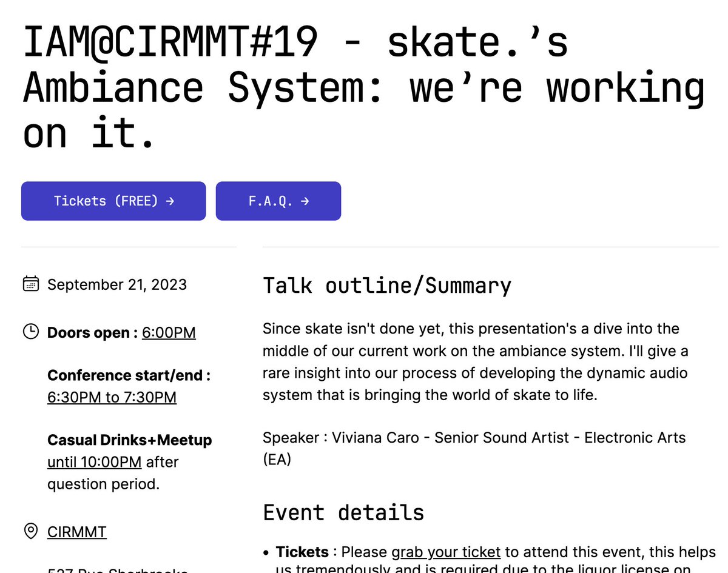Click the September 21, 2023 date text

pos(117,284)
